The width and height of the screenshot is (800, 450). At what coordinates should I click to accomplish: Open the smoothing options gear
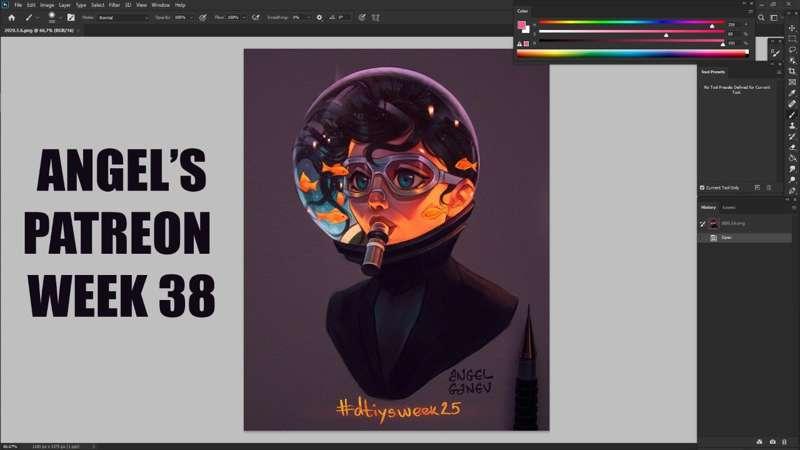coord(319,18)
